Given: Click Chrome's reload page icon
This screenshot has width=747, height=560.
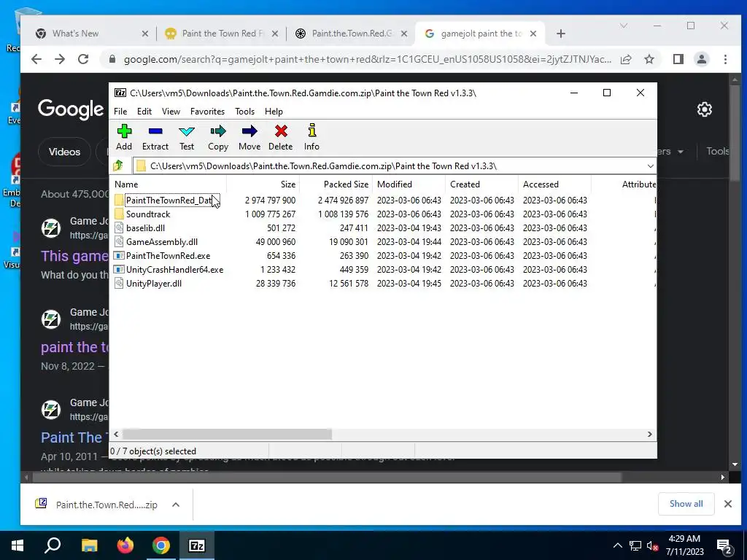Looking at the screenshot, I should point(83,59).
